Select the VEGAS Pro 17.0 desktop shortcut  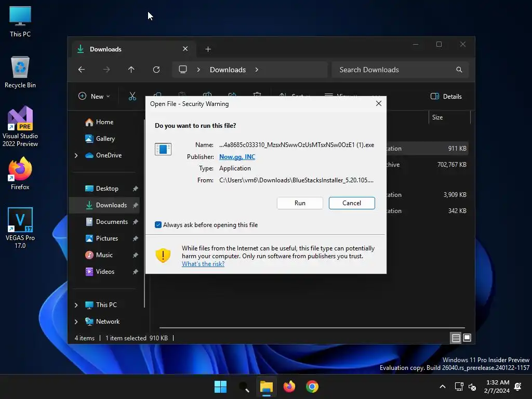click(20, 228)
